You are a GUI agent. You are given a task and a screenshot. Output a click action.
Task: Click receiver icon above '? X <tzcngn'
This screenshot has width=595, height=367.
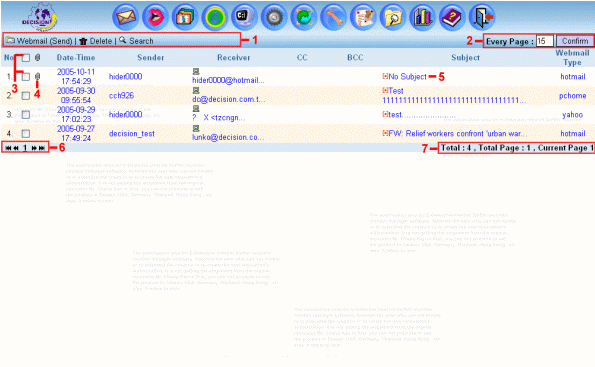[x=196, y=109]
